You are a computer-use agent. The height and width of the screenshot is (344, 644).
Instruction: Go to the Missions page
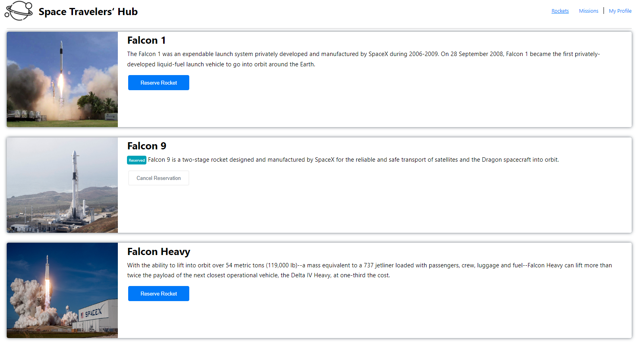[588, 11]
